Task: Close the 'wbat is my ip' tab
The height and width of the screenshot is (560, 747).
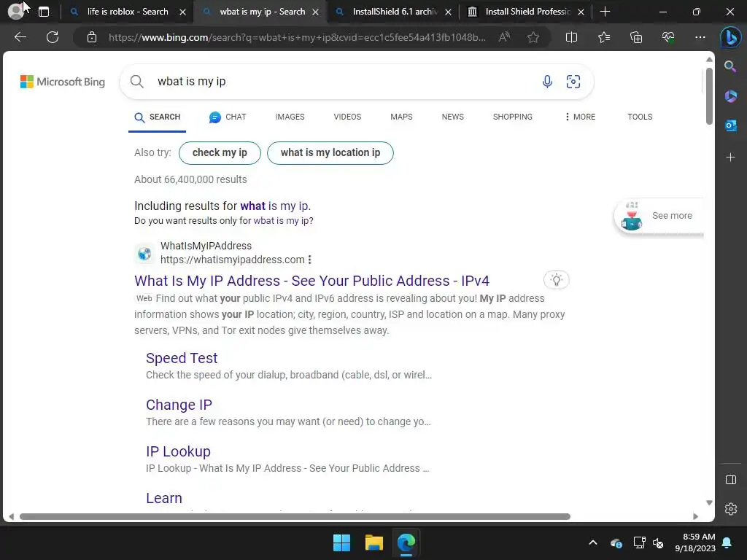Action: [x=315, y=12]
